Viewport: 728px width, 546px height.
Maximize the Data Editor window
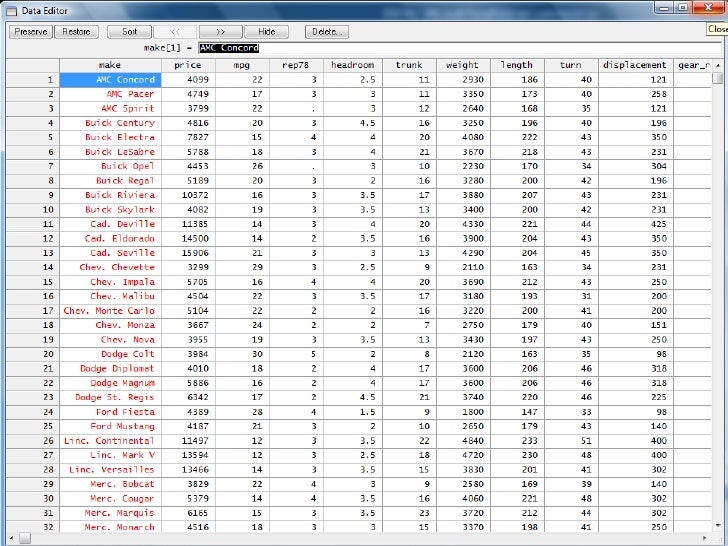point(683,7)
